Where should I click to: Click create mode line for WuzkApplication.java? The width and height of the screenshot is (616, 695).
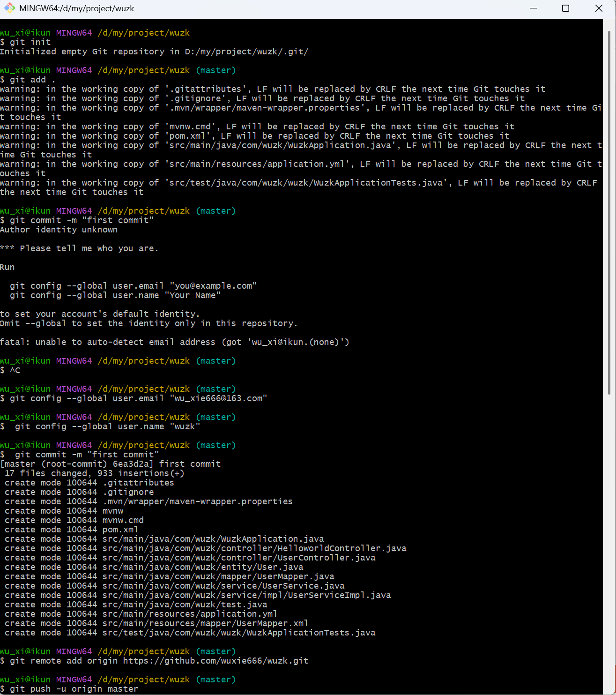164,539
